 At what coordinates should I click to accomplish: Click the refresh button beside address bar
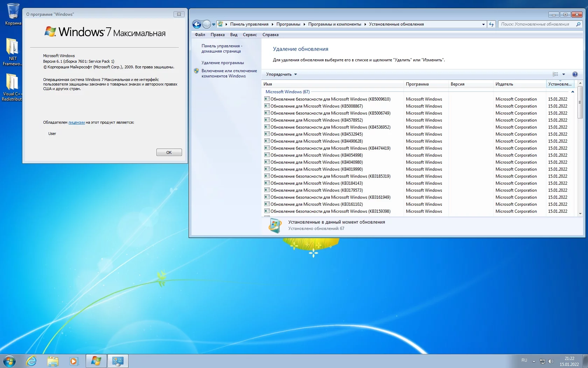491,24
